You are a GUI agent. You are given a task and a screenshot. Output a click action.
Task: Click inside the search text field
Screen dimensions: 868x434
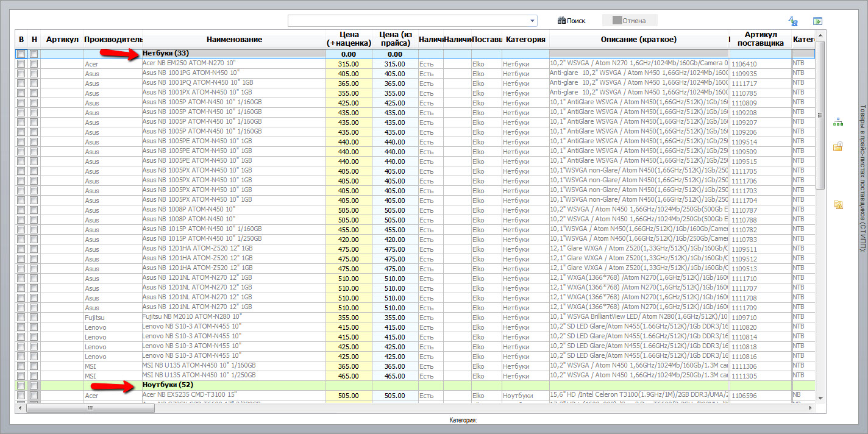pos(408,21)
